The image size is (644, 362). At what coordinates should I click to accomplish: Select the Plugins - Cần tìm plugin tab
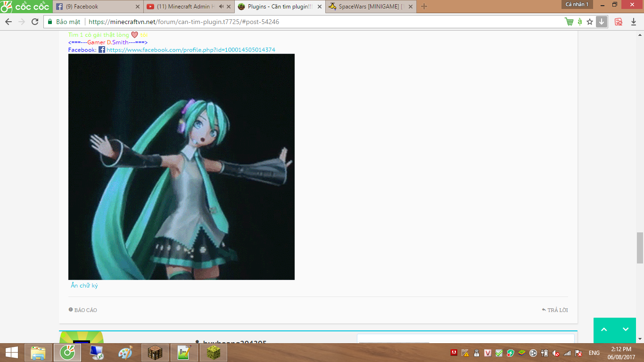click(x=279, y=7)
